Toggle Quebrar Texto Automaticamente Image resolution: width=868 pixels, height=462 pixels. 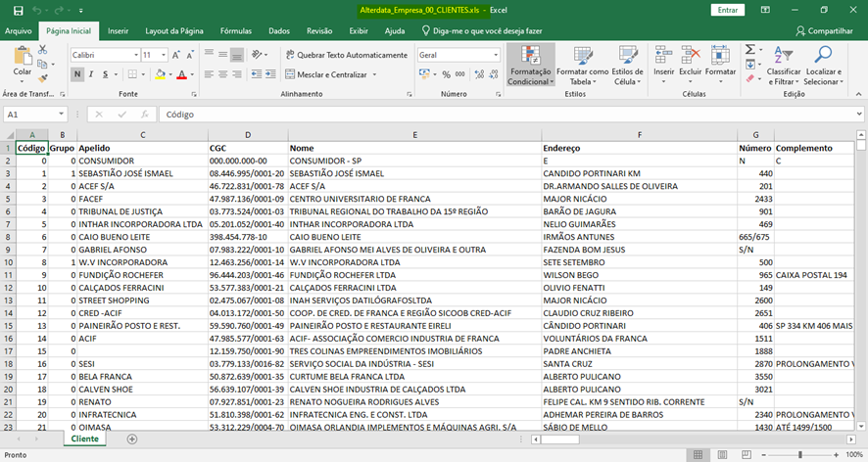346,55
